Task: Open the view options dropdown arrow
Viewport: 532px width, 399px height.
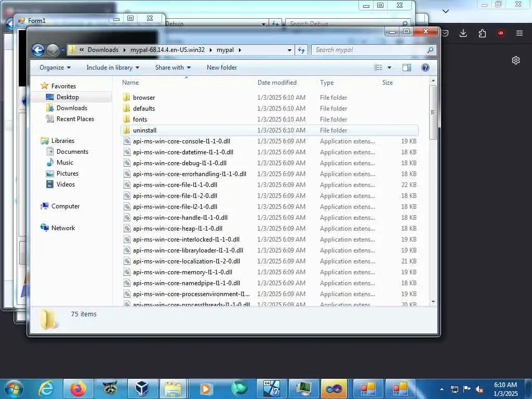Action: 389,68
